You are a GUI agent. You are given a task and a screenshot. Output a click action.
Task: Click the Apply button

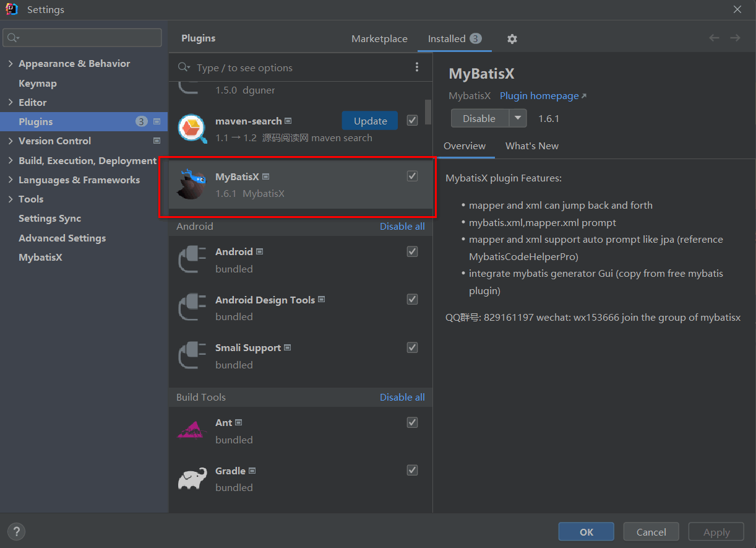(716, 532)
